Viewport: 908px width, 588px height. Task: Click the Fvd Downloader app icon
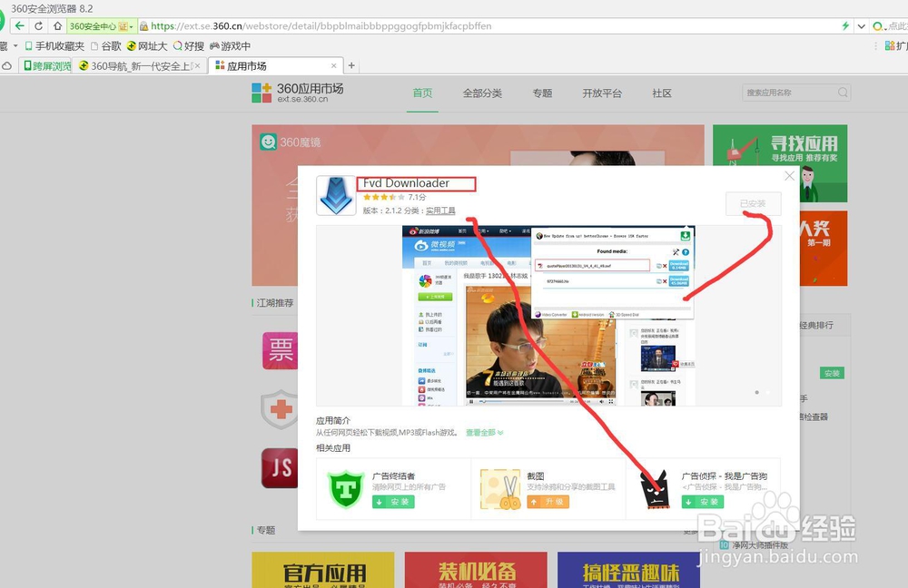click(x=336, y=196)
